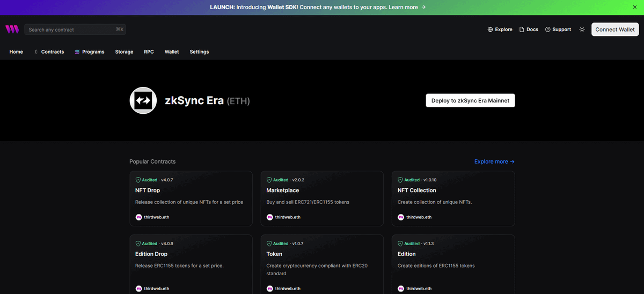Click the Contracts tab icon

click(x=36, y=52)
